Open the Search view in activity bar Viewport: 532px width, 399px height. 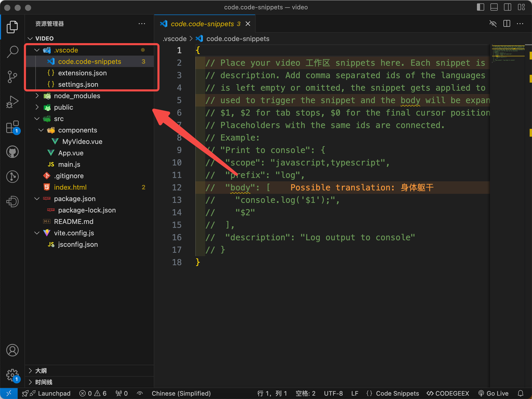point(12,52)
